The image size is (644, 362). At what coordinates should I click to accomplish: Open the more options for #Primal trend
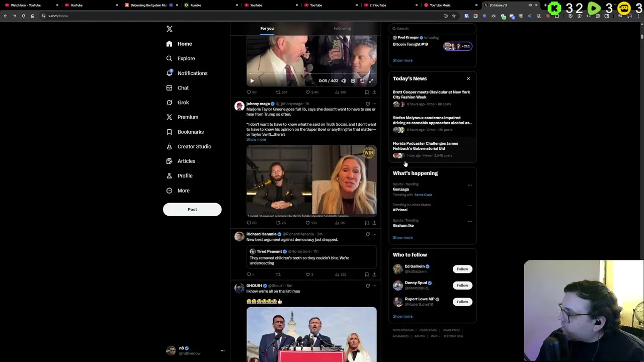[x=470, y=206]
